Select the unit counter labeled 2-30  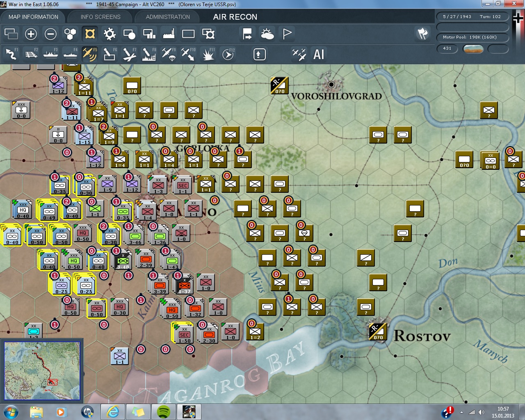click(x=209, y=335)
